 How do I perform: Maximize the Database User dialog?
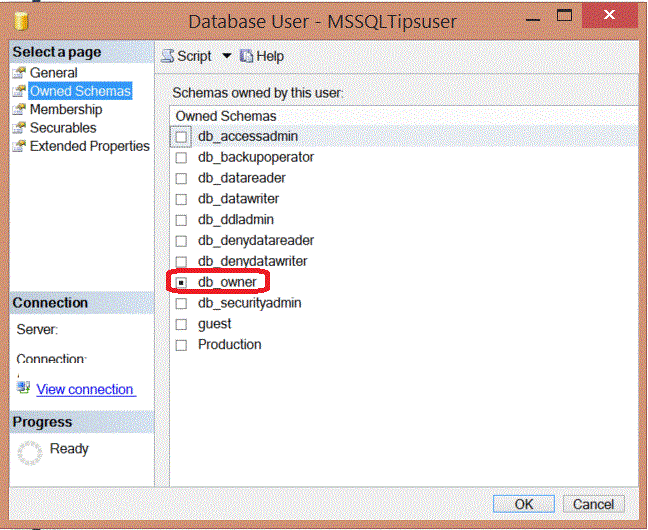pyautogui.click(x=564, y=16)
